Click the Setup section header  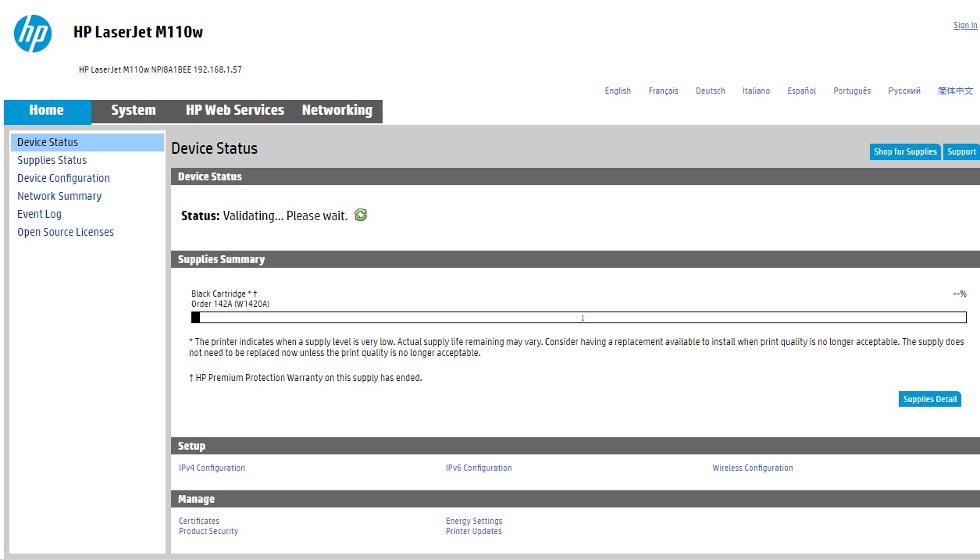(x=576, y=446)
